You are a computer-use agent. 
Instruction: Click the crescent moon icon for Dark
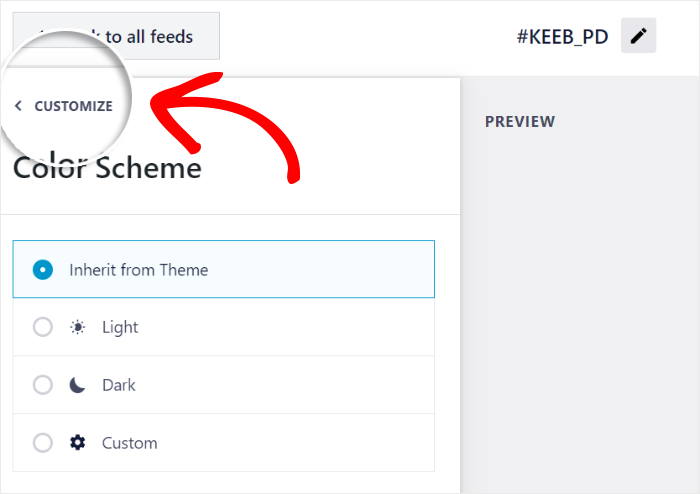(78, 385)
